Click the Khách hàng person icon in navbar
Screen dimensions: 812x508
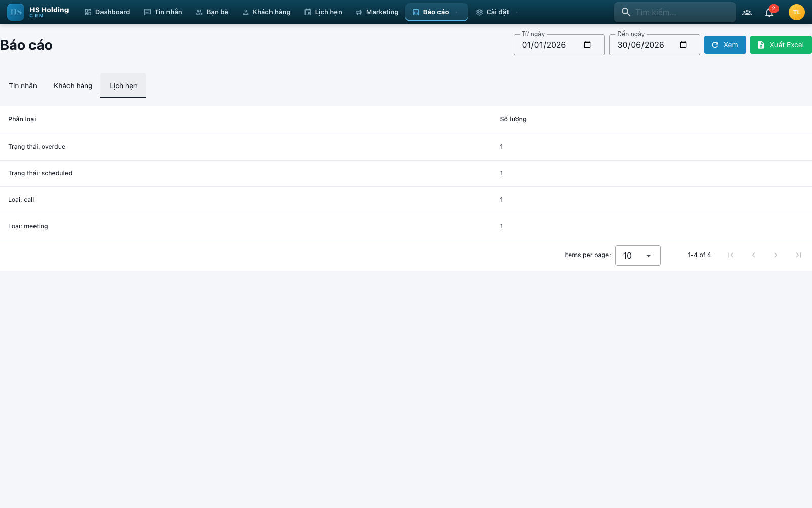coord(246,12)
